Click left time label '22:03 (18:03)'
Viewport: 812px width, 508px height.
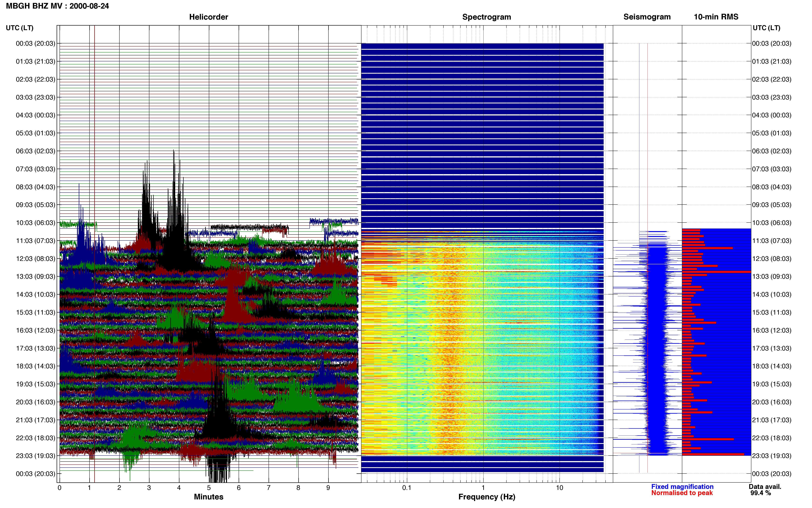click(36, 438)
